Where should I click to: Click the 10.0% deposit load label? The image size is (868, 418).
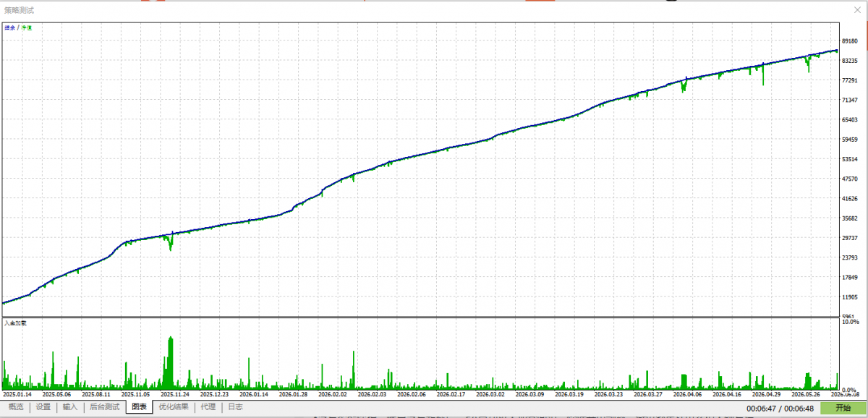pyautogui.click(x=849, y=322)
